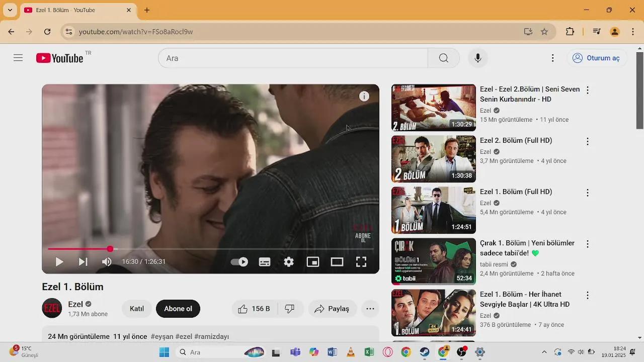Image resolution: width=644 pixels, height=362 pixels.
Task: Bookmark this page star icon
Action: point(544,32)
